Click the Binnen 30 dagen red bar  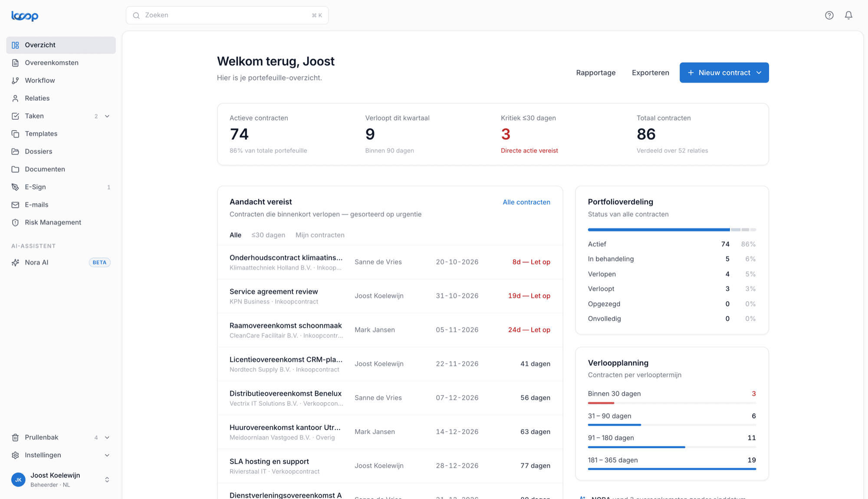601,403
